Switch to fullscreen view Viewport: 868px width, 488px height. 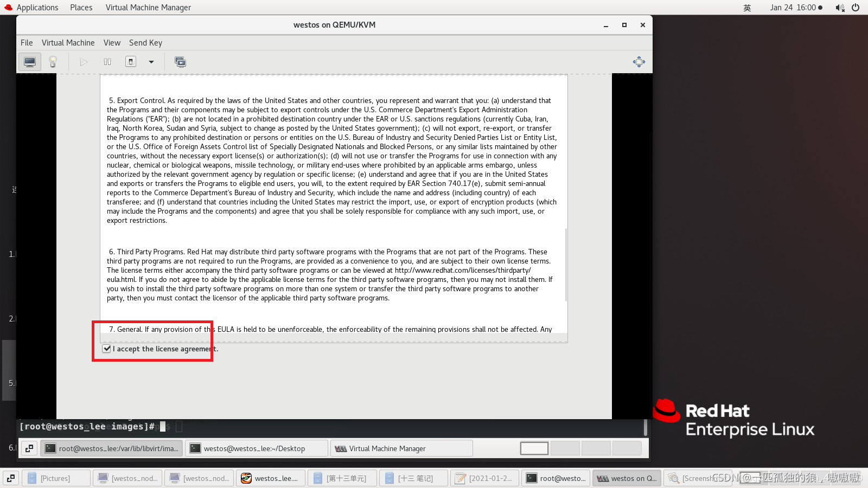[639, 62]
